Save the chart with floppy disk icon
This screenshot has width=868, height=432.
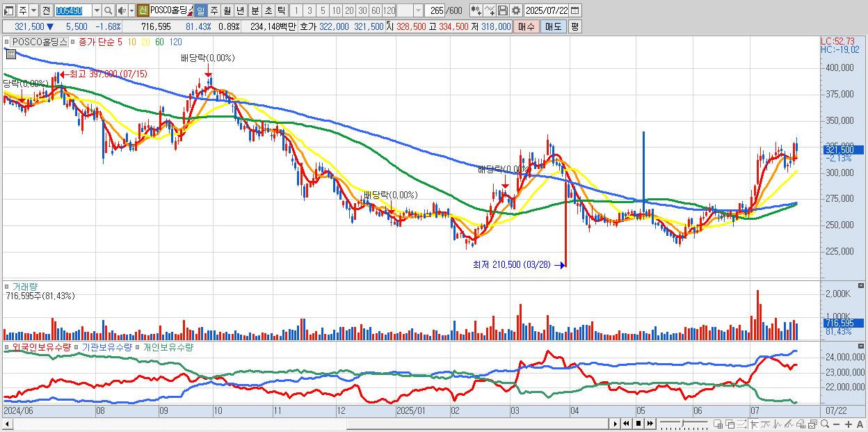coord(503,10)
